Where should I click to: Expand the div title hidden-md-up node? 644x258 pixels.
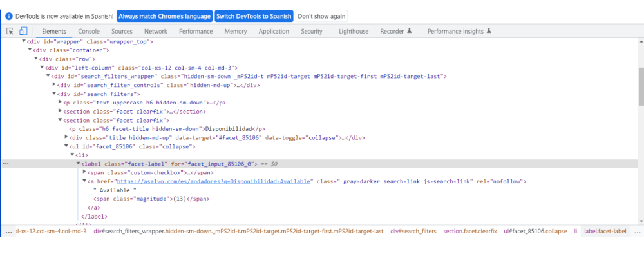(66, 137)
